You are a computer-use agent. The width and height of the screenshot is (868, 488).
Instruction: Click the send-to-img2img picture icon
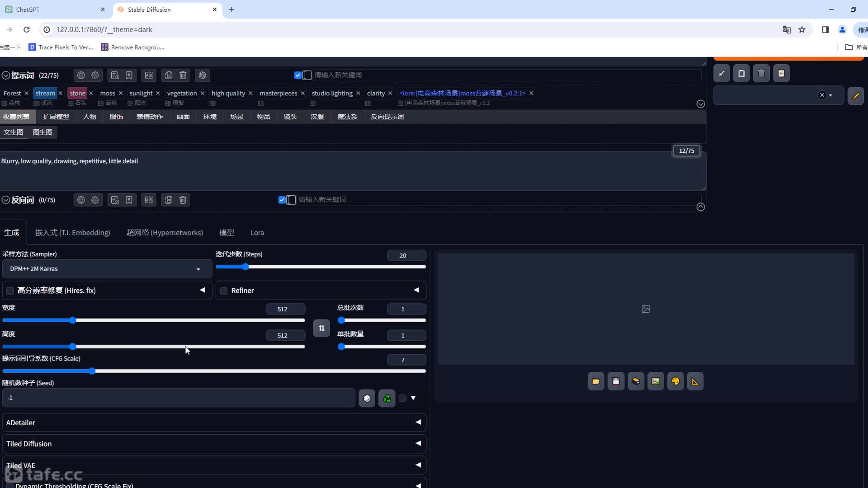pyautogui.click(x=656, y=381)
